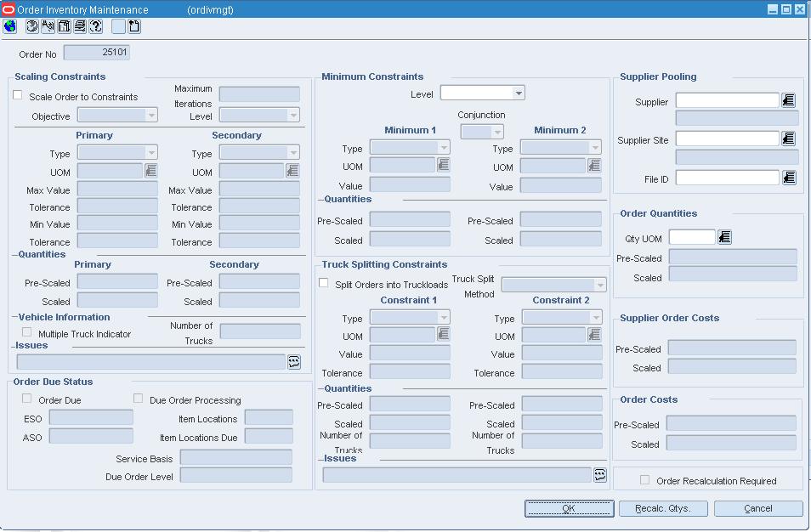Open the File ID lookup icon
811x532 pixels.
click(x=788, y=178)
